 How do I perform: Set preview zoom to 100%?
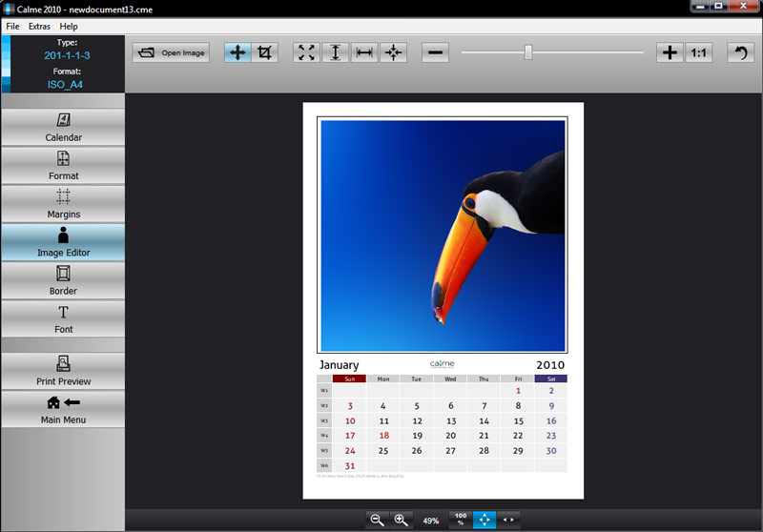point(460,520)
